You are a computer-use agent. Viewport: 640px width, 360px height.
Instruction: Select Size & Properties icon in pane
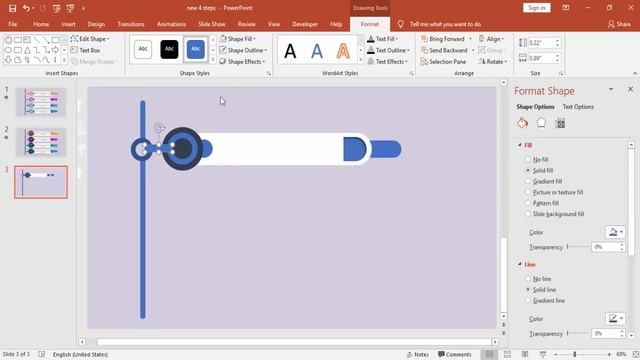tap(560, 123)
